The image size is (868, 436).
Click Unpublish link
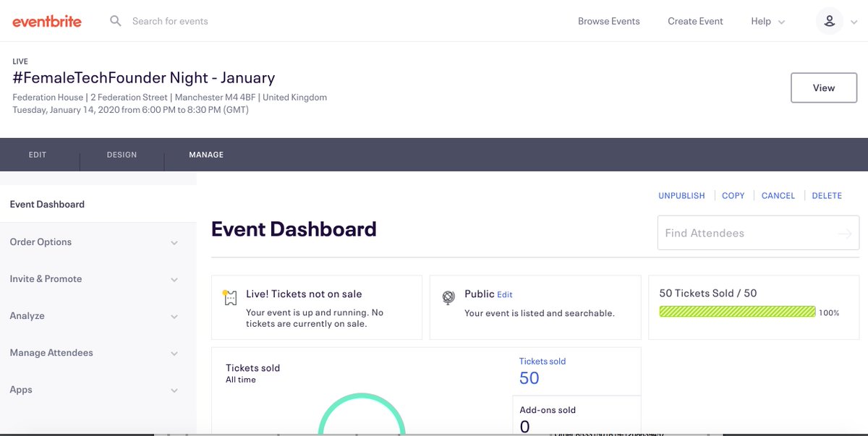tap(681, 195)
